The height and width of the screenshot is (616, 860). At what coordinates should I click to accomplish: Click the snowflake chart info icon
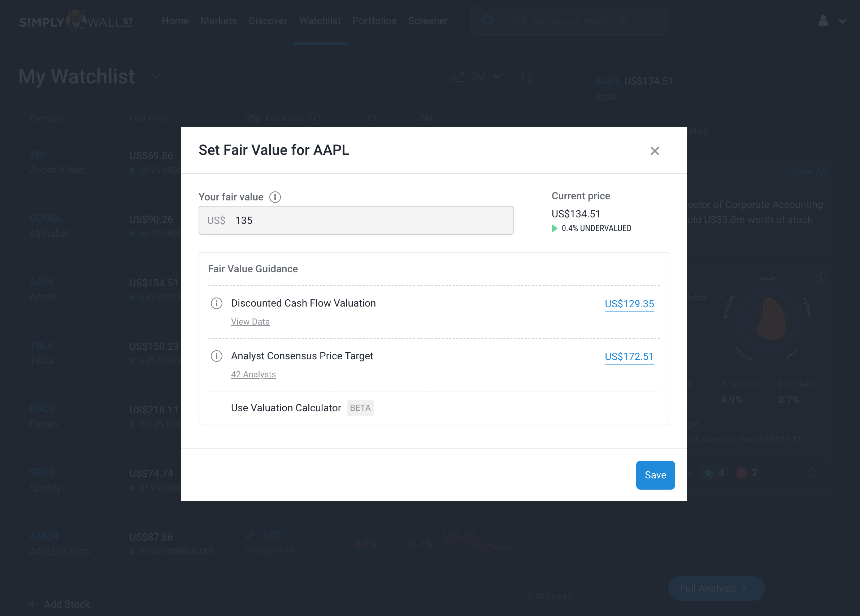pos(821,279)
